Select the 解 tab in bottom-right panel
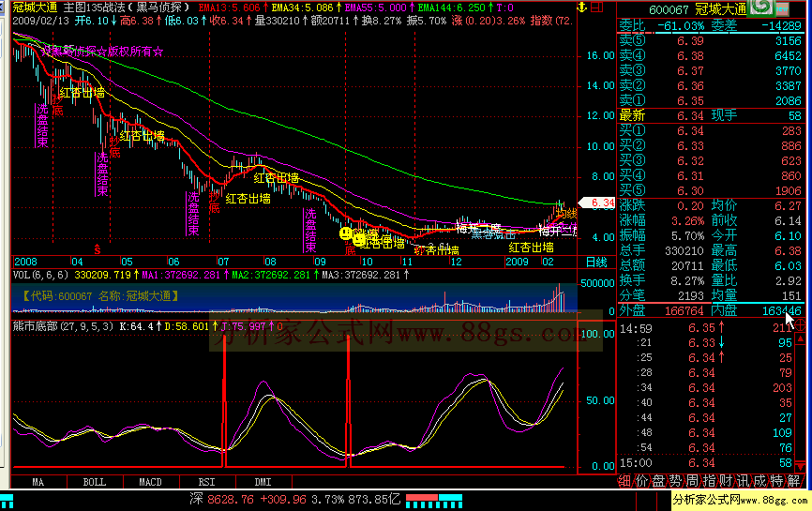The image size is (812, 511). click(x=793, y=481)
